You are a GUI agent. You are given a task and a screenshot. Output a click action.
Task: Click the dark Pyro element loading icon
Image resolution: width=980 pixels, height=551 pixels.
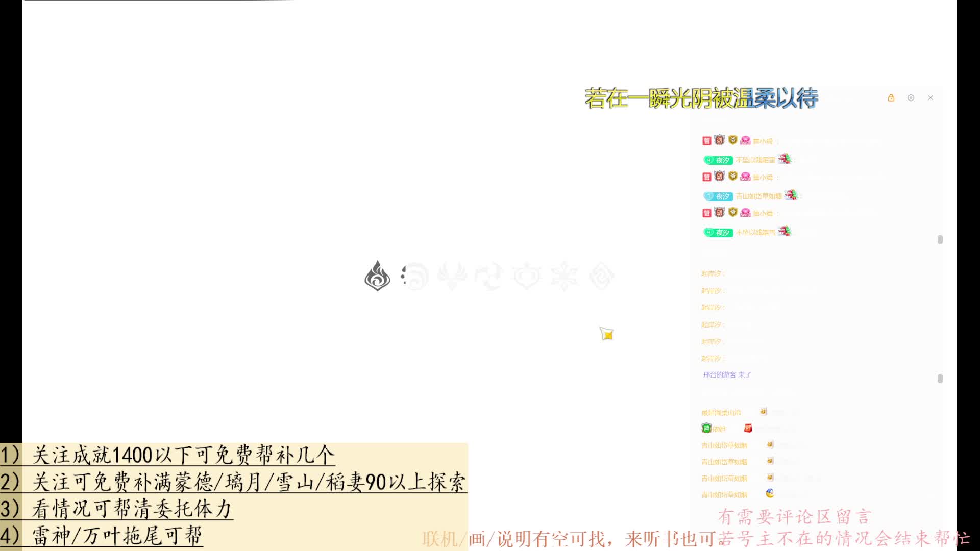tap(377, 276)
